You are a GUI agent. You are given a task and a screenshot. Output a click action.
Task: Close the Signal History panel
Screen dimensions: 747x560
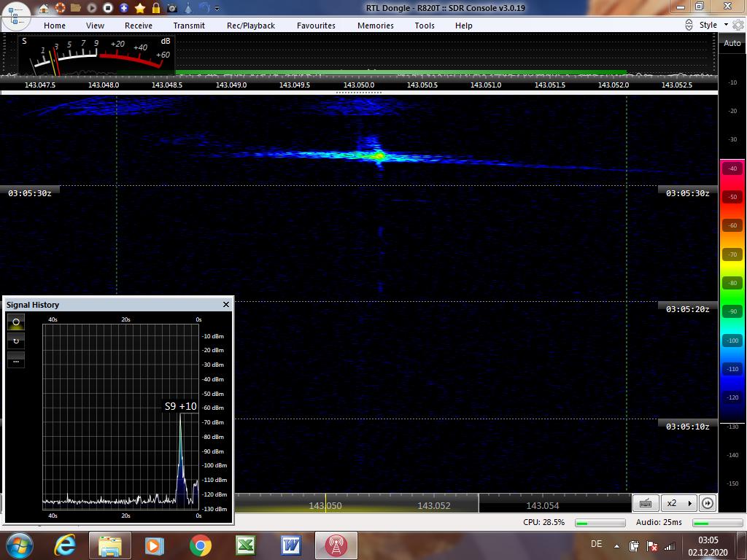click(226, 304)
